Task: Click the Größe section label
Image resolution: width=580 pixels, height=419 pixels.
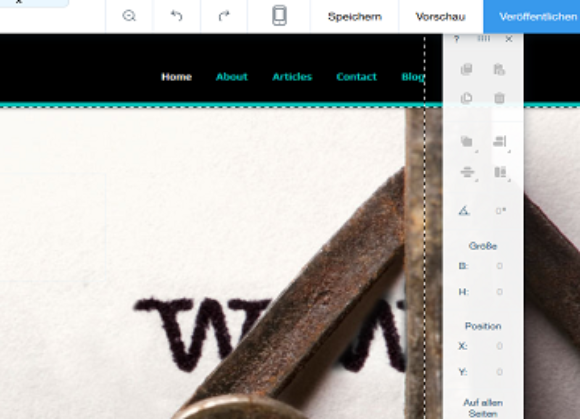Action: (483, 246)
